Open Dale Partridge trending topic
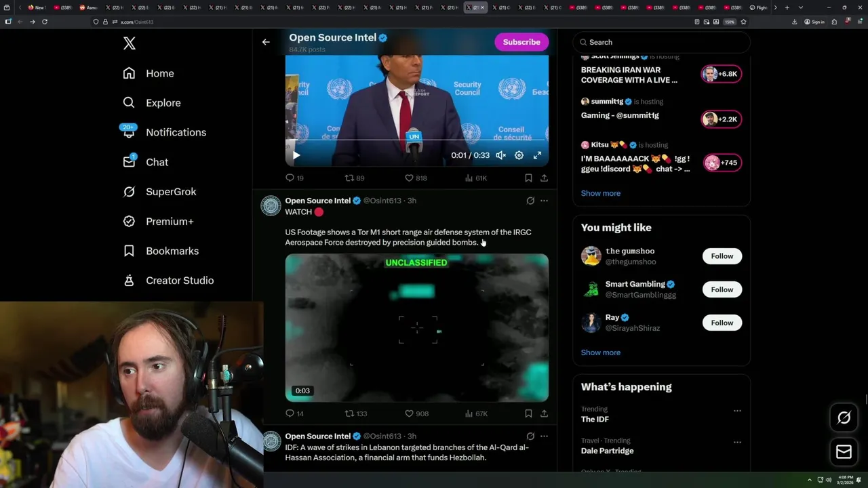Image resolution: width=868 pixels, height=488 pixels. [607, 451]
